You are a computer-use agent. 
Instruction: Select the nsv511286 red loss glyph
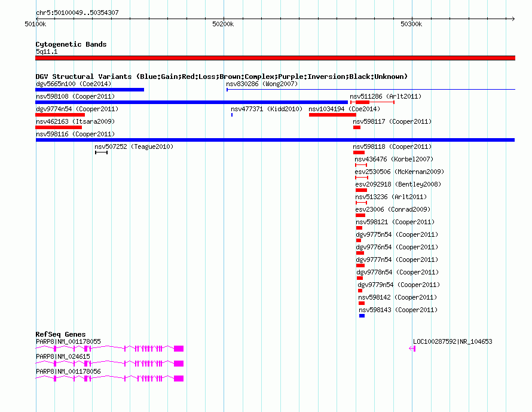[372, 102]
